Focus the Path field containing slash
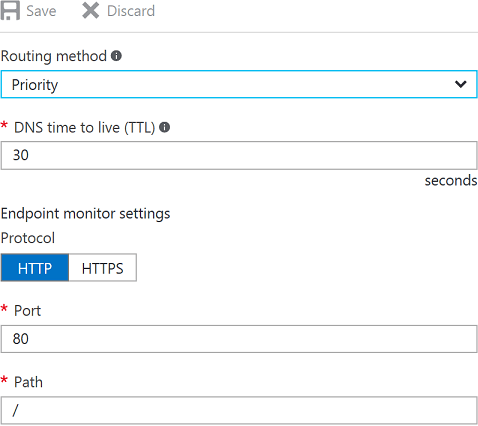 239,410
